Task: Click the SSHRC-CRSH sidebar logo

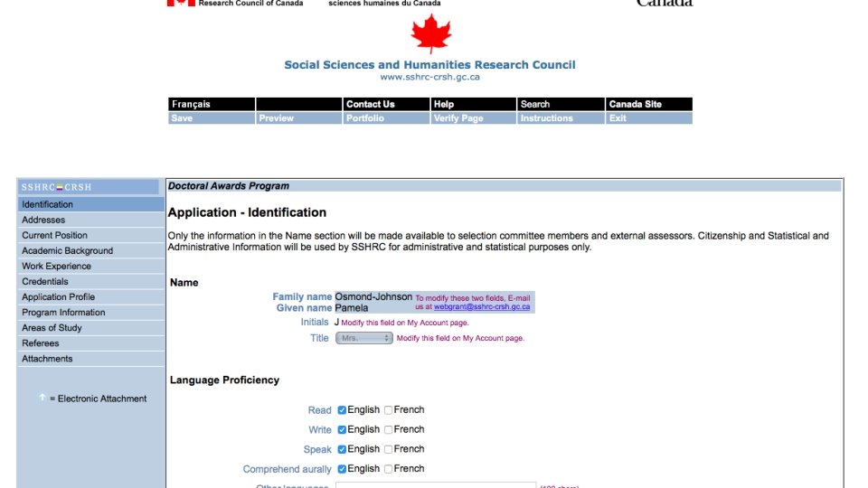Action: click(56, 187)
